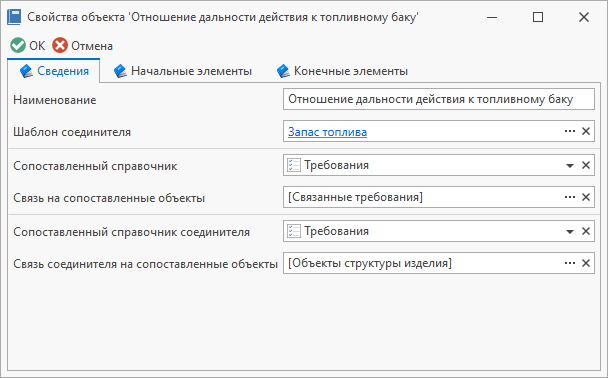Switch to the Начальные элементы tab
Viewport: 608px width, 378px height.
point(183,71)
